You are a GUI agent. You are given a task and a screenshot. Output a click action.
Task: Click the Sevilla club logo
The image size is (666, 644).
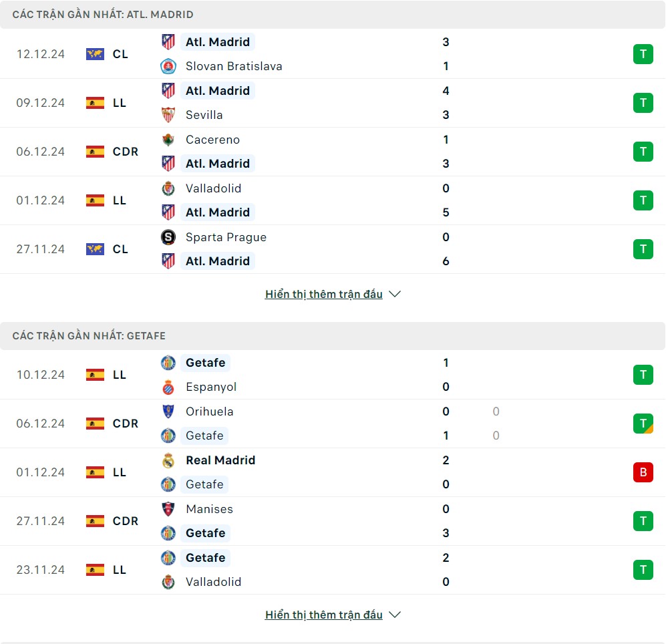[x=168, y=115]
